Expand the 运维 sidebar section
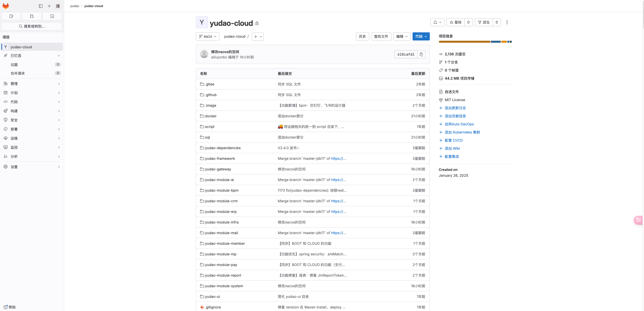 (x=32, y=138)
